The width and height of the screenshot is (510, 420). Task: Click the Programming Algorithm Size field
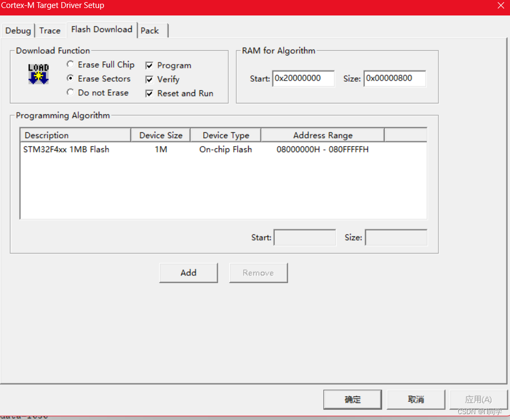(396, 237)
